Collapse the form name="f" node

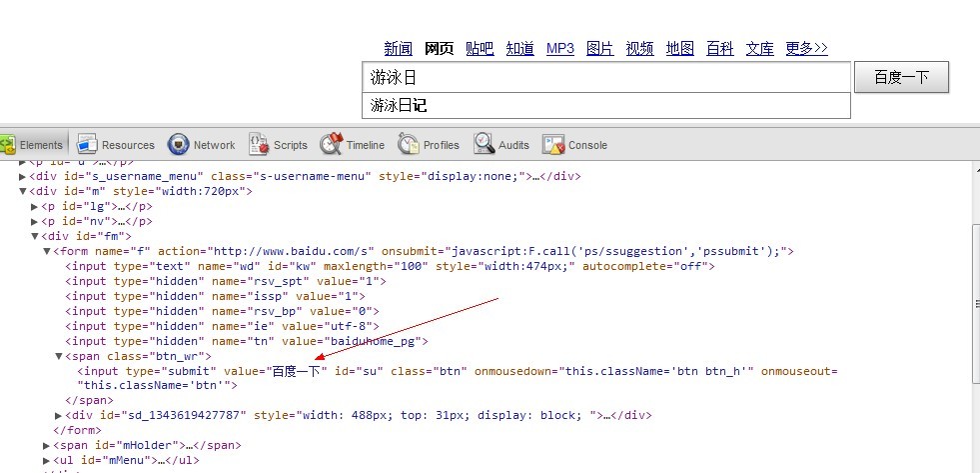coord(47,252)
